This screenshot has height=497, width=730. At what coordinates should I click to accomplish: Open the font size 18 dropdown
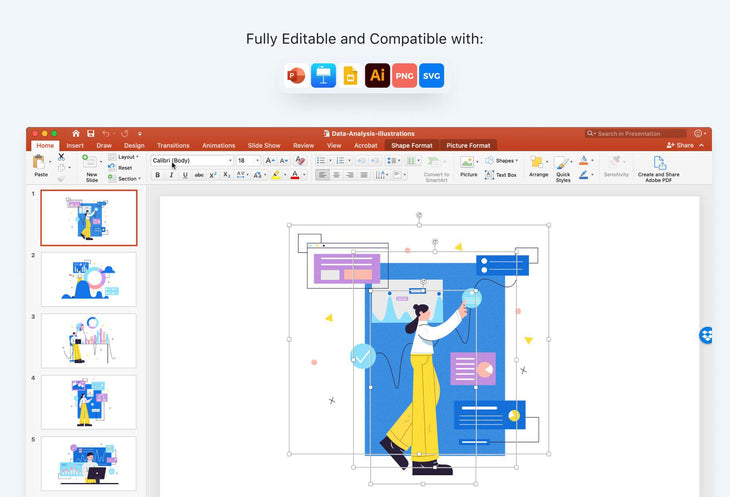(x=248, y=160)
